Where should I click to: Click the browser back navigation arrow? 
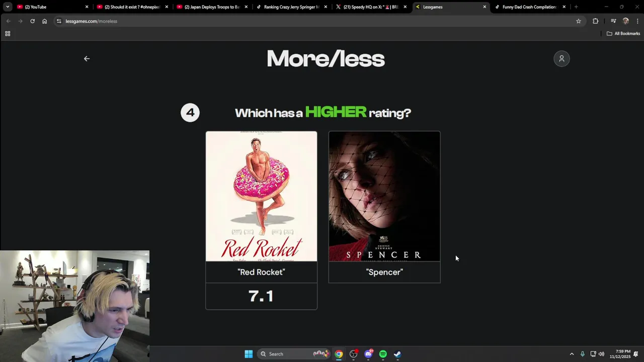(x=8, y=21)
